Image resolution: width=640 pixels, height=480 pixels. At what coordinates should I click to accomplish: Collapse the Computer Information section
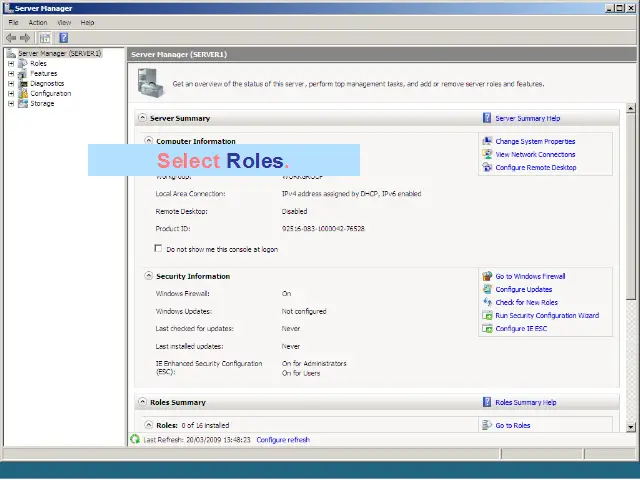(x=149, y=140)
